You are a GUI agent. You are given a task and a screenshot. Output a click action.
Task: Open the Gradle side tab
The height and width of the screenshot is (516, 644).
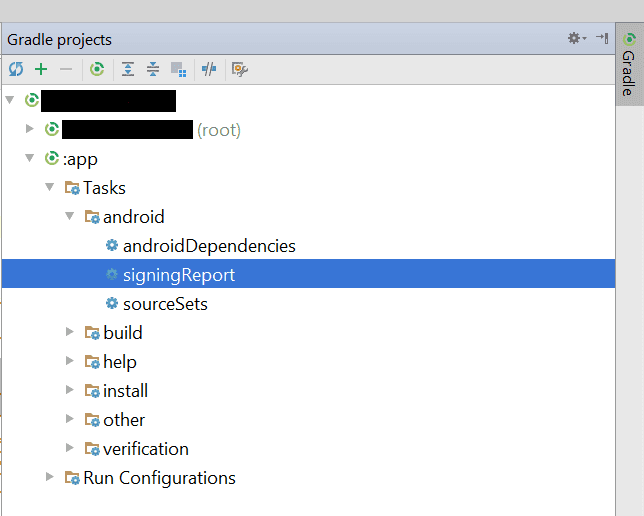pos(628,64)
